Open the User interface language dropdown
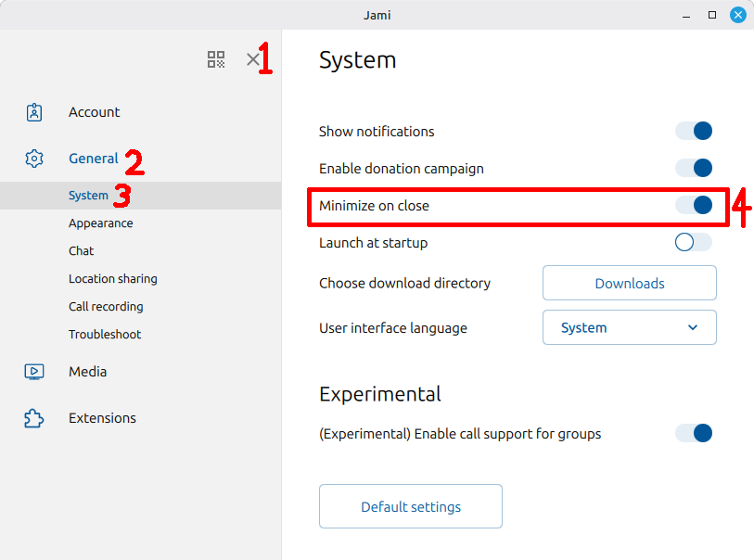This screenshot has height=560, width=754. coord(629,328)
